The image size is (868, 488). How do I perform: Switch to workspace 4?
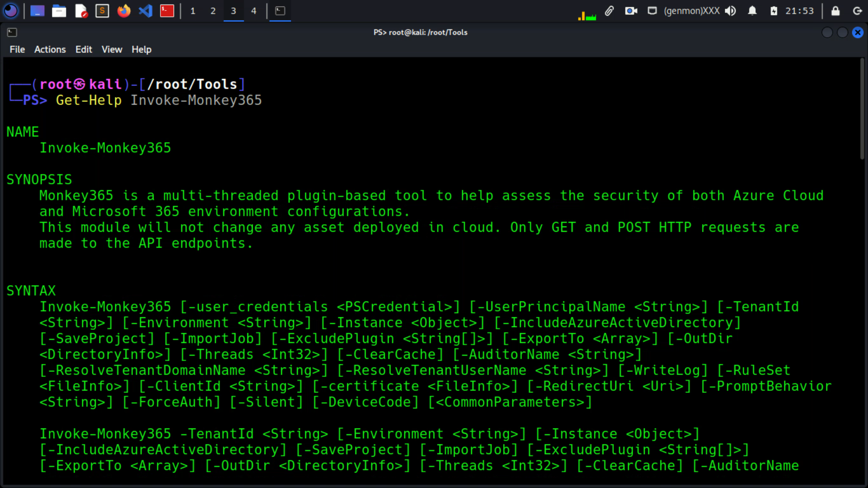(254, 10)
